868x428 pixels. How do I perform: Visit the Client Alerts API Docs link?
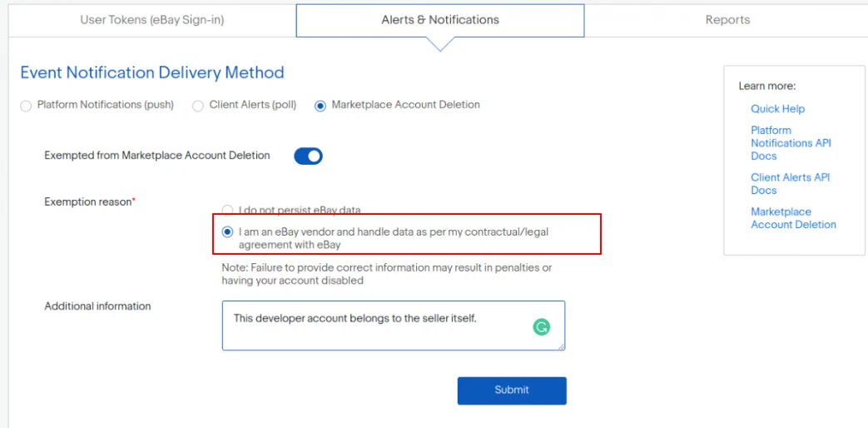pyautogui.click(x=790, y=184)
